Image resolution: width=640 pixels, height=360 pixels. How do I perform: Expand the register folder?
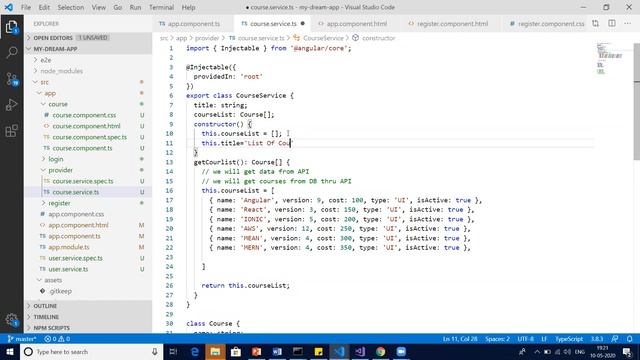(88, 203)
